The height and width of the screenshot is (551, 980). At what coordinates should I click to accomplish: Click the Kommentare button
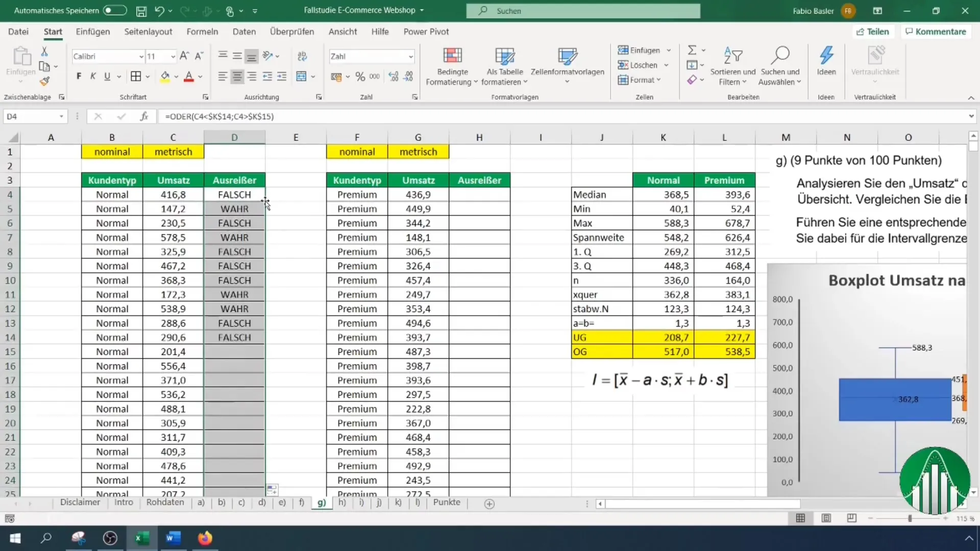[936, 32]
